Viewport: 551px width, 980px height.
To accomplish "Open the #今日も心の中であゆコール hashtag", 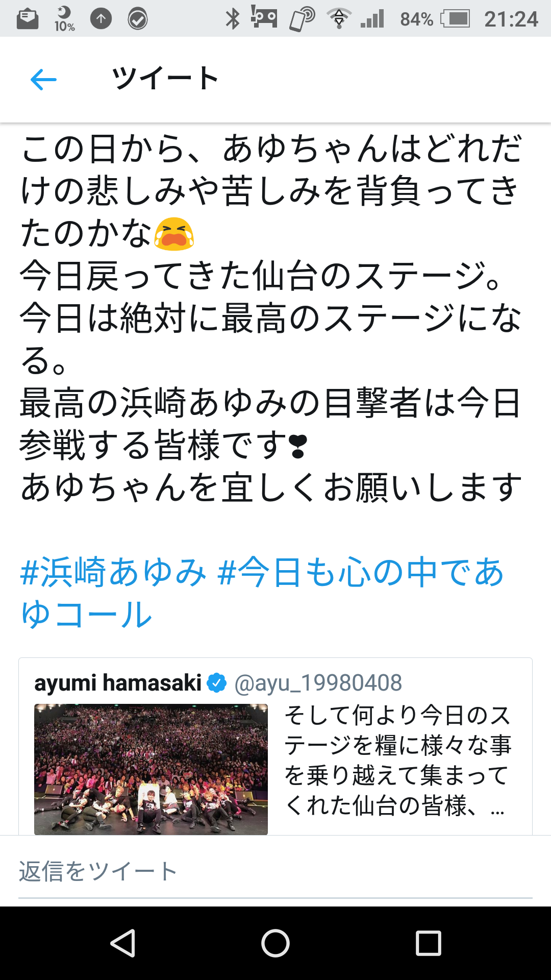I will (x=262, y=593).
